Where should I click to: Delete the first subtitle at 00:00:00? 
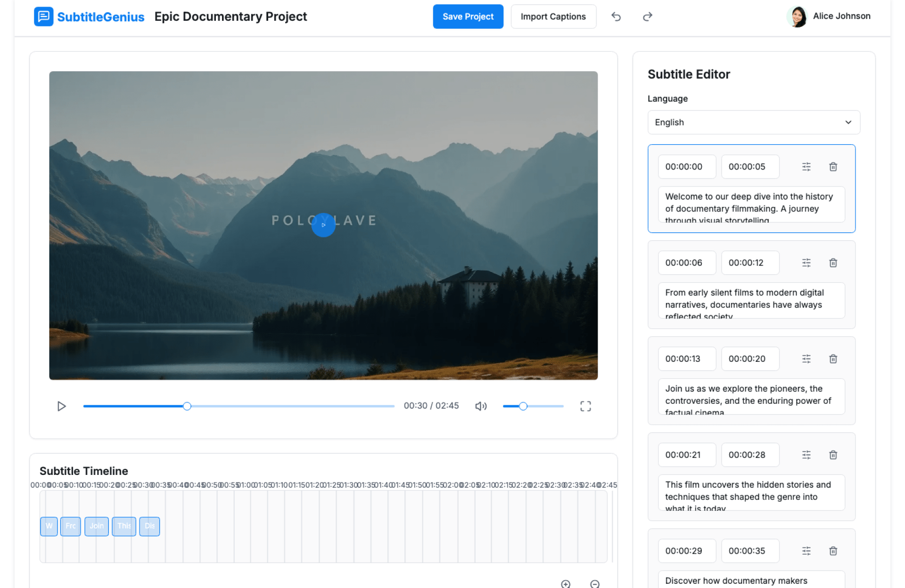833,167
